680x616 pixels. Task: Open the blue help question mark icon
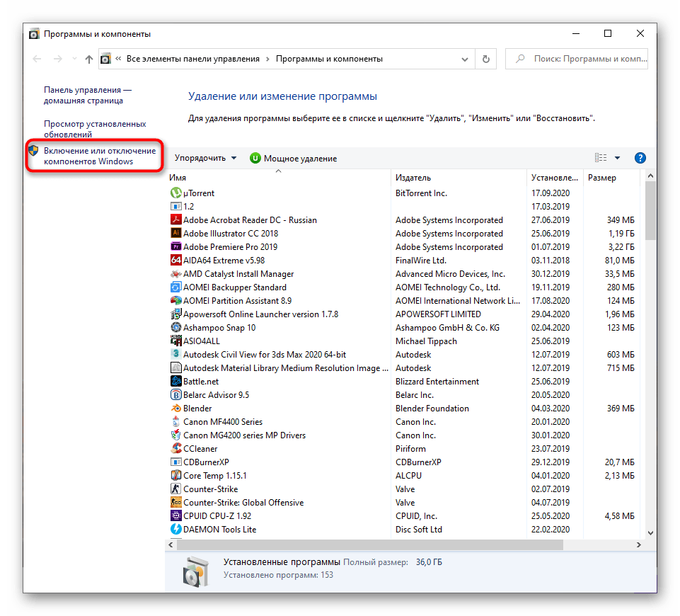640,158
